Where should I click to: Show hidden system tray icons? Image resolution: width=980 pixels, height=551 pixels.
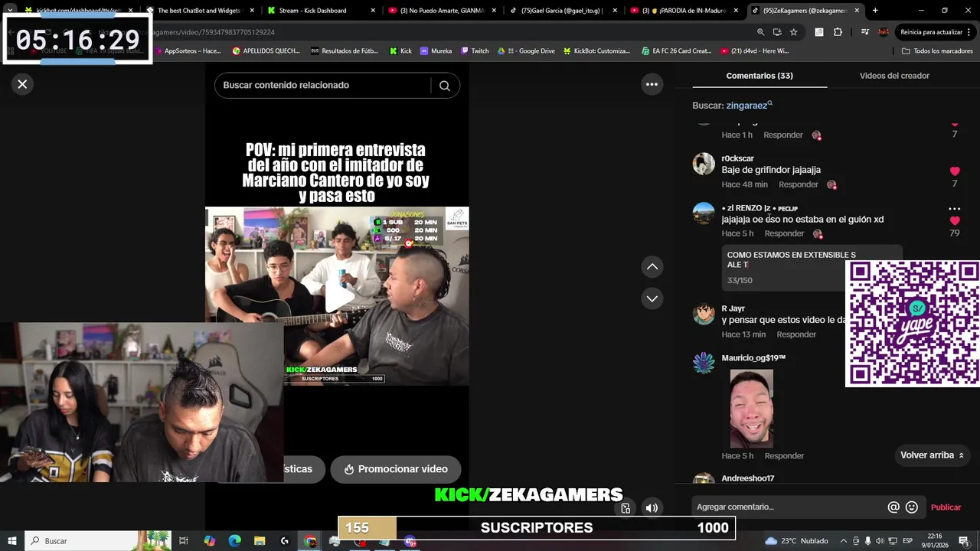[x=844, y=541]
